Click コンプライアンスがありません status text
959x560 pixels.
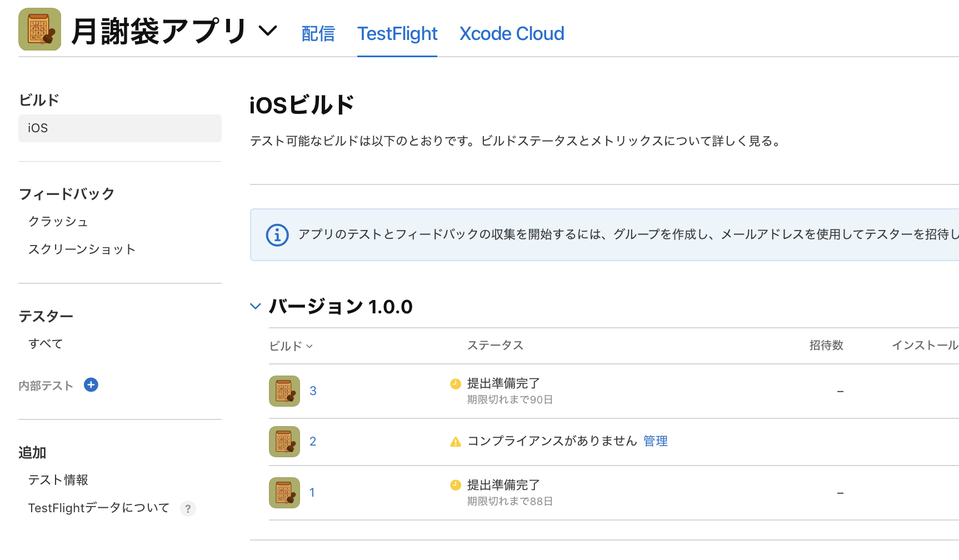[552, 441]
